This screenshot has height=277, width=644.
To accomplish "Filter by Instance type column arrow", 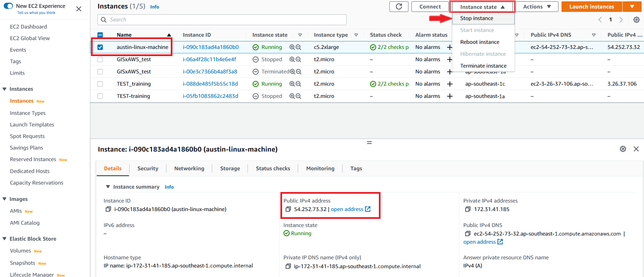I will [356, 35].
